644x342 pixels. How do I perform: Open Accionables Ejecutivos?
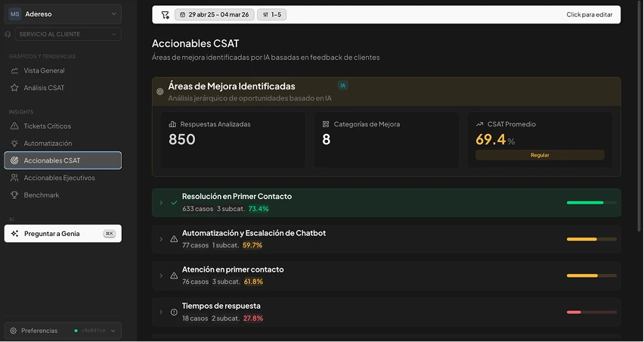[x=63, y=178]
